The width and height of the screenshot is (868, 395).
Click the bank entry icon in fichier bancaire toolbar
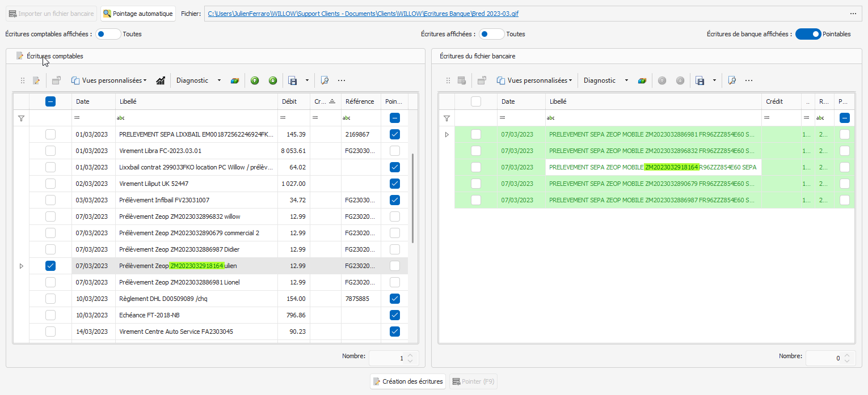(462, 80)
